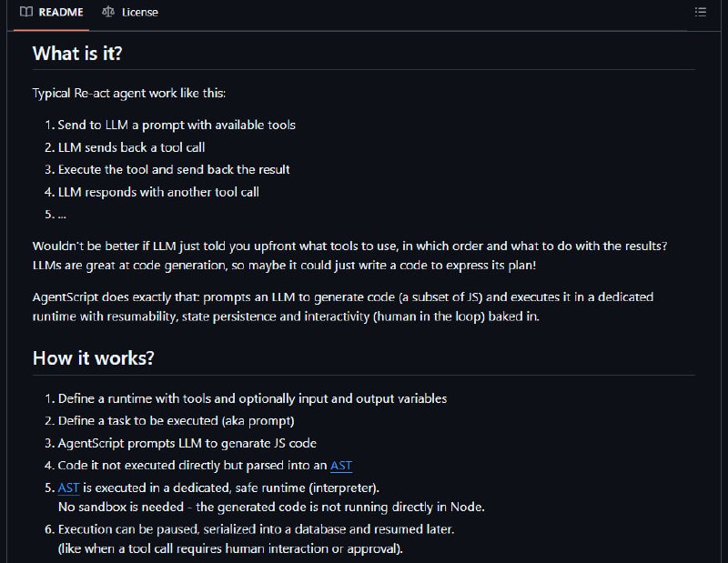Click the "Wouldn't be better if LLM" paragraph
Screen dimensions: 728x563
(x=349, y=256)
